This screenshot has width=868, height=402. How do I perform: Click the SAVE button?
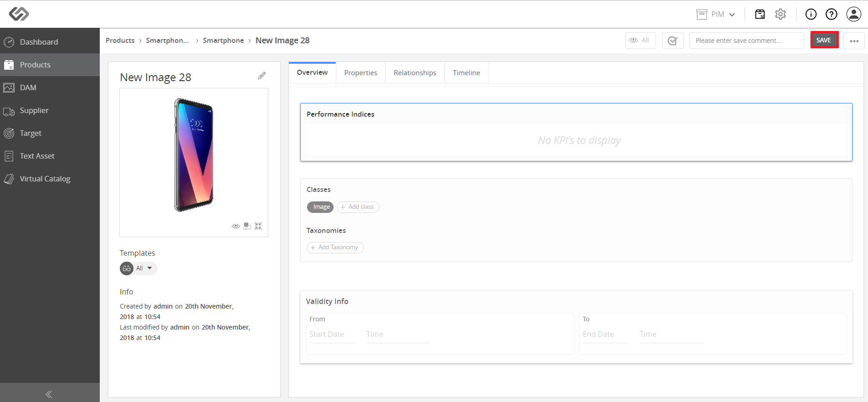pyautogui.click(x=824, y=40)
